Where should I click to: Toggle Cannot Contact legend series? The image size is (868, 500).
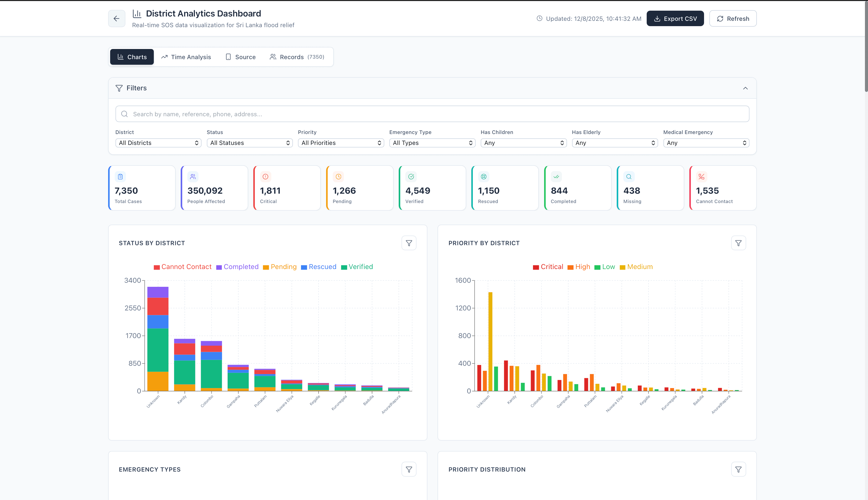tap(186, 267)
